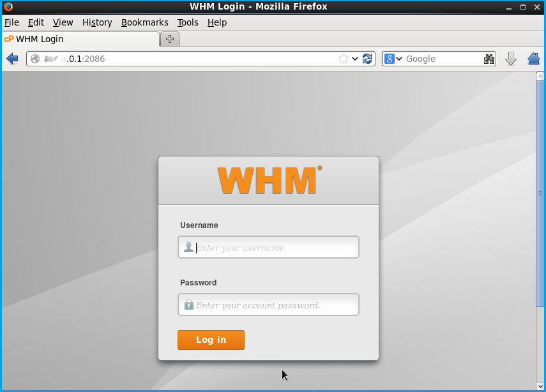Screen dimensions: 546x392
Task: Open the Tools menu
Action: coord(188,22)
